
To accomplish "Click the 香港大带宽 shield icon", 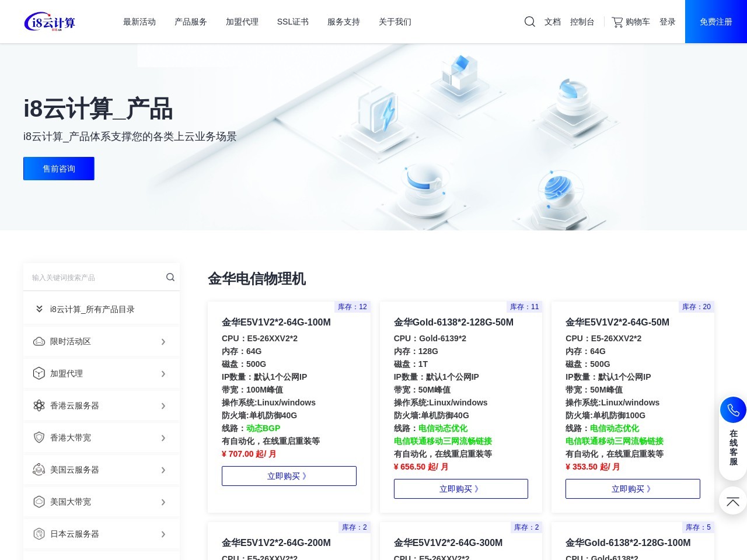I will tap(39, 437).
